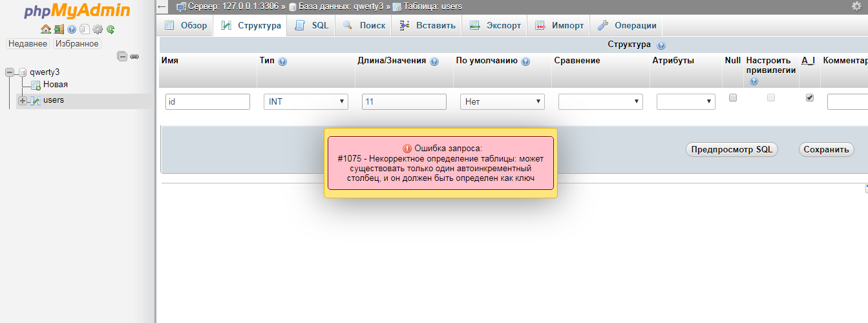Expand the users table tree node

pos(23,101)
